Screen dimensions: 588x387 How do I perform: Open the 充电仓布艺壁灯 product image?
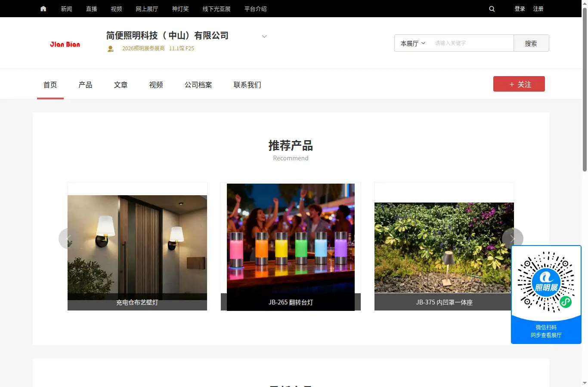pos(137,244)
